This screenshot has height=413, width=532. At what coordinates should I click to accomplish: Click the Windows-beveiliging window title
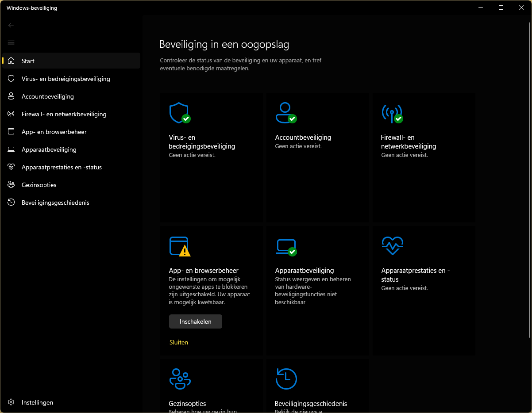click(x=32, y=8)
